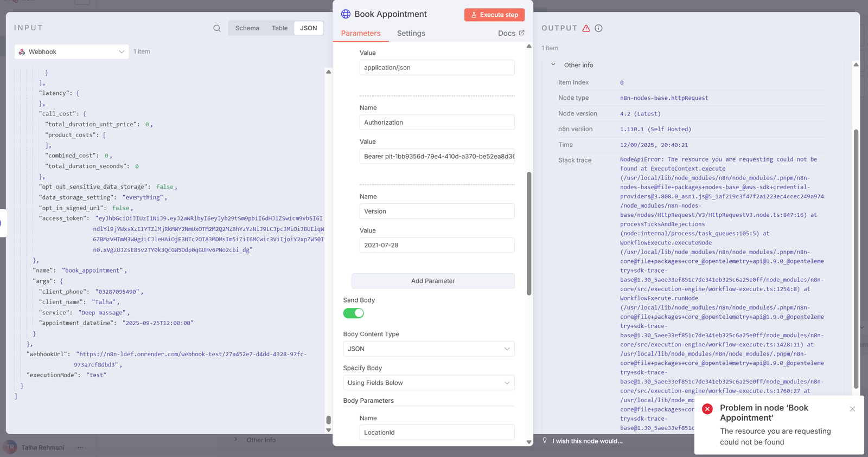
Task: Click the Node version value 4.2 (Latest)
Action: click(640, 114)
